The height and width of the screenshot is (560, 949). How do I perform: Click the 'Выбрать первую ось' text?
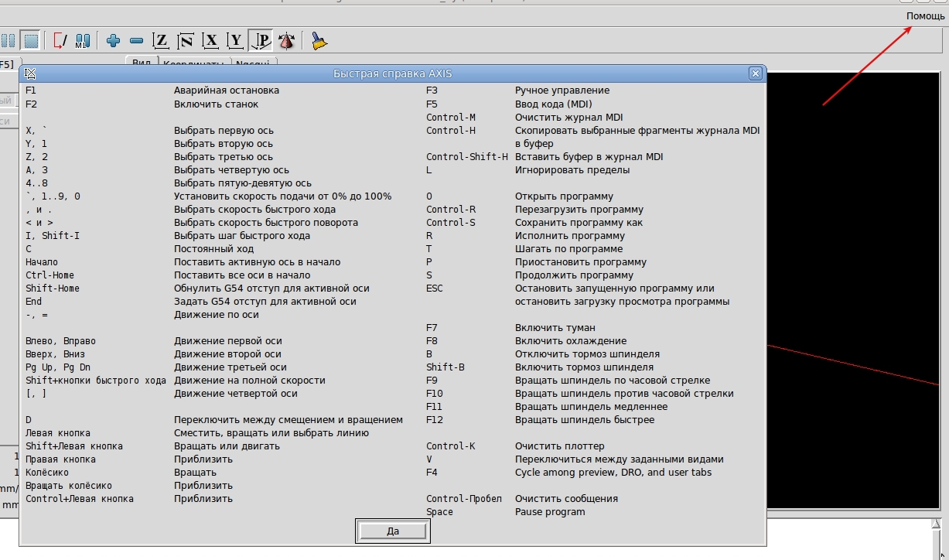point(224,131)
